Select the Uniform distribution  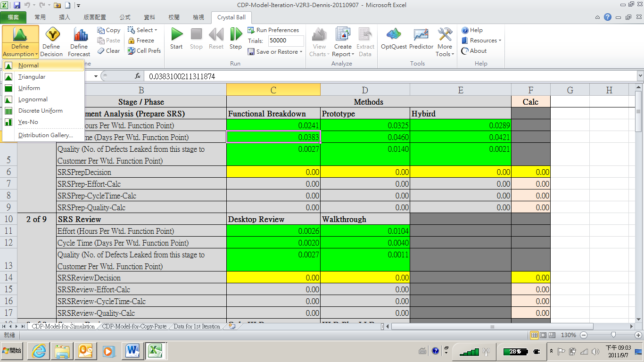click(x=43, y=88)
